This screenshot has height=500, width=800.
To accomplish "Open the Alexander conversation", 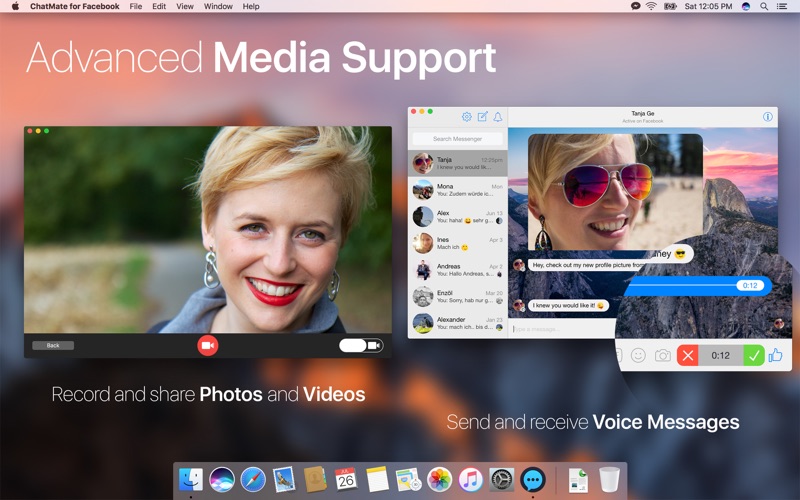I will coord(458,322).
